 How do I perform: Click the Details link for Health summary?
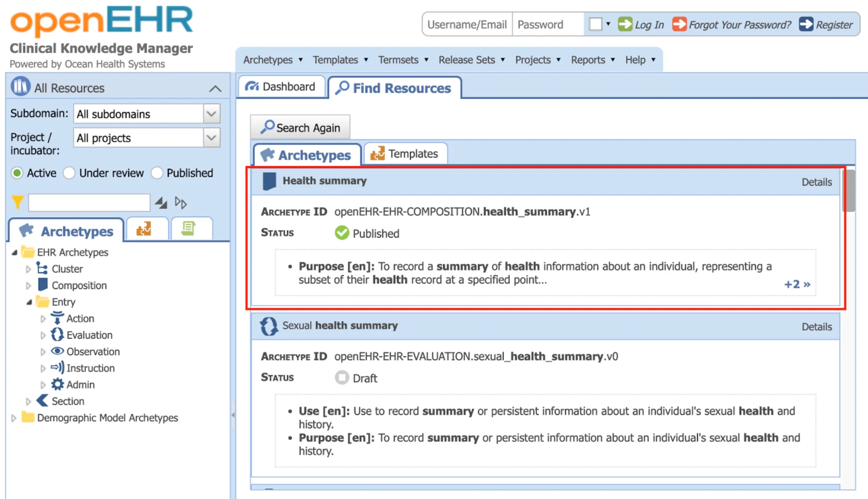click(816, 182)
